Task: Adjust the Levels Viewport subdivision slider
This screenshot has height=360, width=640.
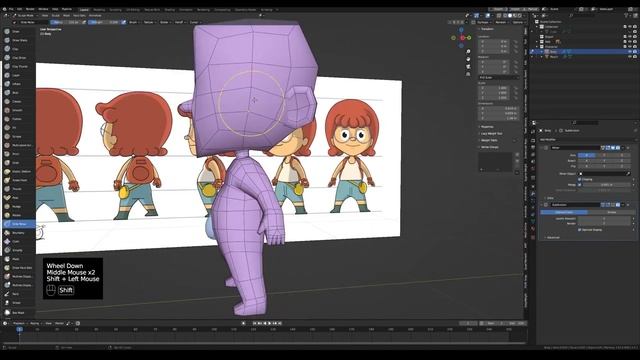Action: (x=604, y=218)
